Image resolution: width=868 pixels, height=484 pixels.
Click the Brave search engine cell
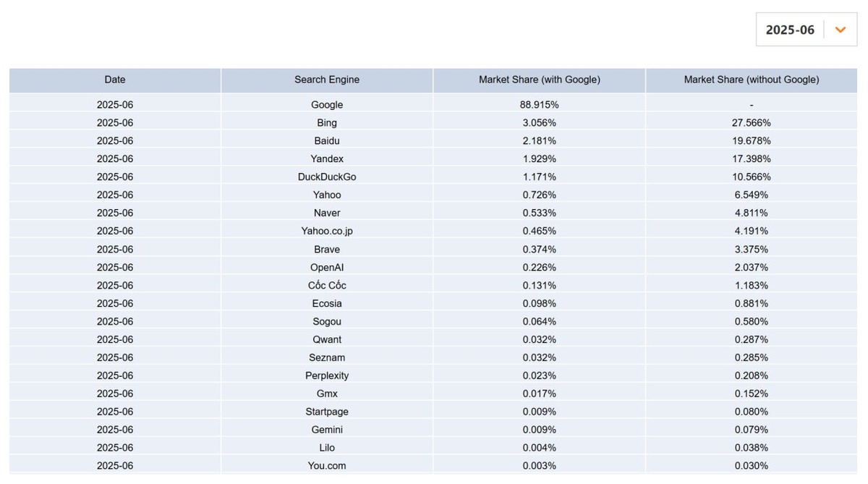327,250
